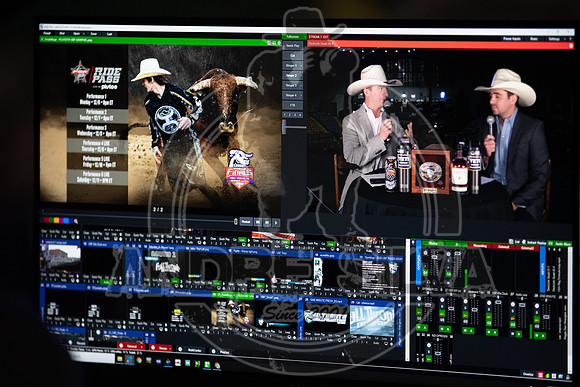This screenshot has width=580, height=387.
Task: Select the External2 bus tab in mixer
Action: click(x=527, y=247)
